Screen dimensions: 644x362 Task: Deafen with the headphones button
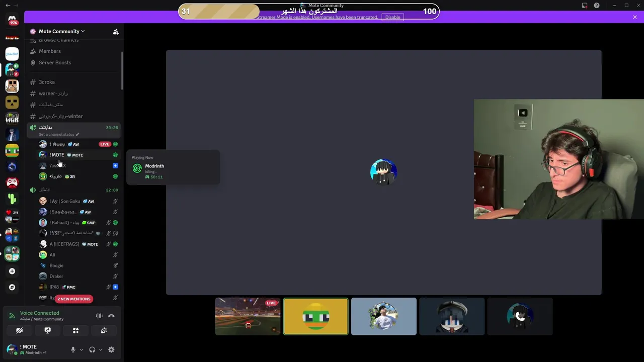click(x=92, y=349)
